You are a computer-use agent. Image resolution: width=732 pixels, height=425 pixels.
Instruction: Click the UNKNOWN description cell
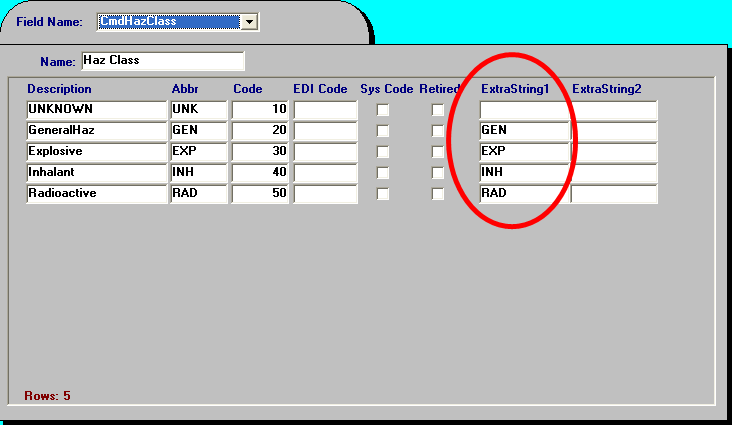[x=97, y=110]
